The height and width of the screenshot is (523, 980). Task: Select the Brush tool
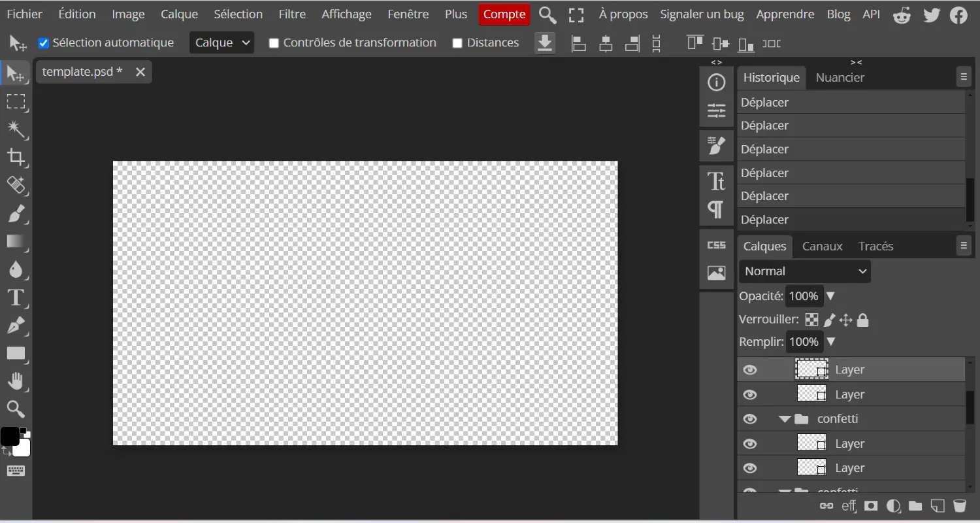pos(16,213)
